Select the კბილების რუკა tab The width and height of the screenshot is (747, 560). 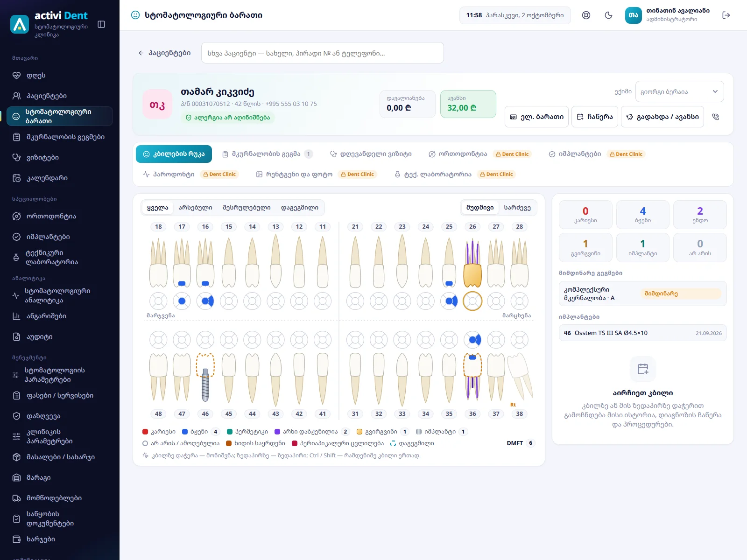point(174,154)
